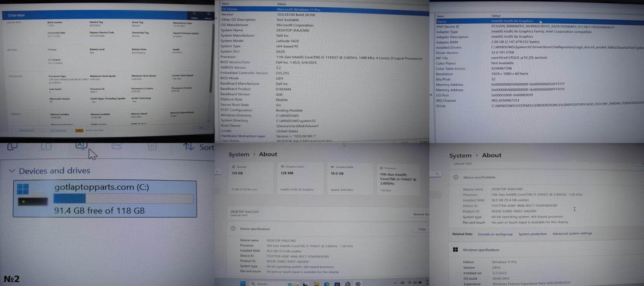Open the System protection link
The width and height of the screenshot is (644, 286).
(533, 234)
